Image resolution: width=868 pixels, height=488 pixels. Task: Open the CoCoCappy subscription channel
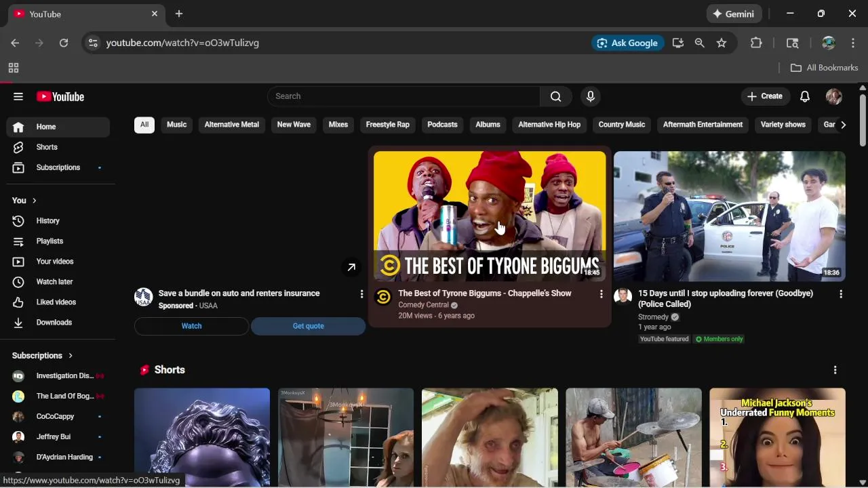click(58, 417)
